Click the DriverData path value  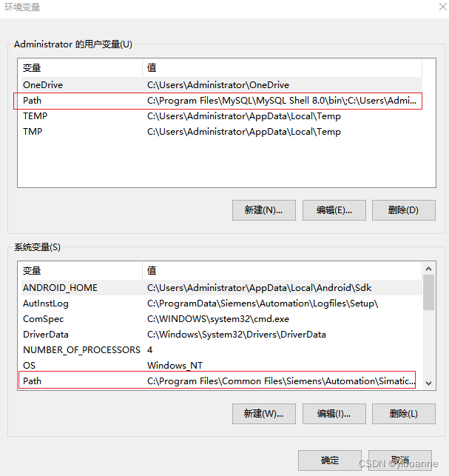[237, 335]
